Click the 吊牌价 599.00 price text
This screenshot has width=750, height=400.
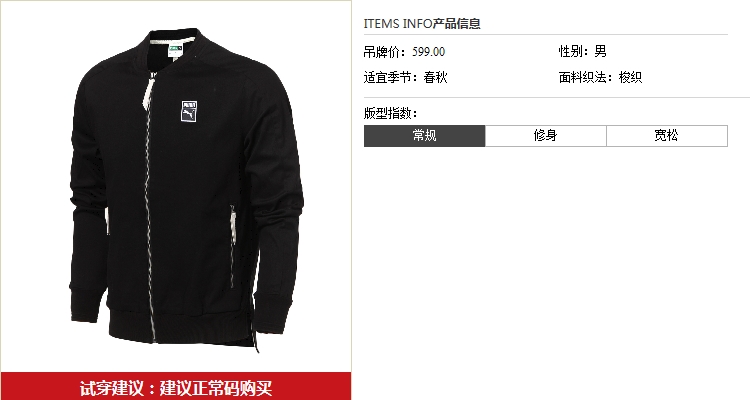point(404,52)
